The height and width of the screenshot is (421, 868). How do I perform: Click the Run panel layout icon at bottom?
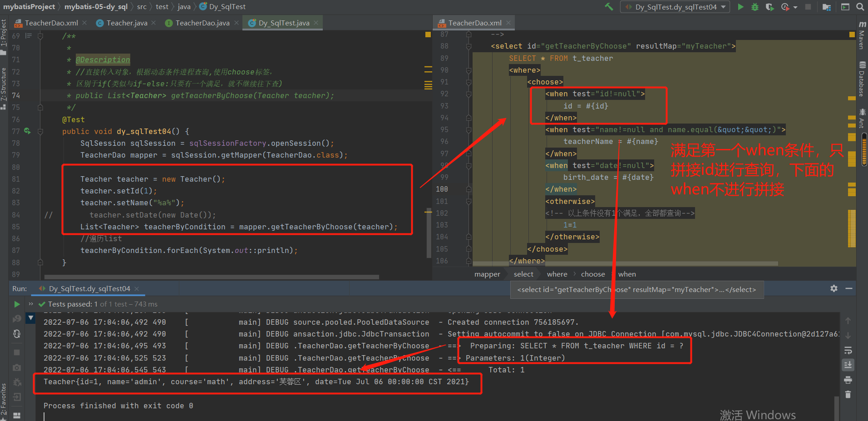click(x=17, y=415)
